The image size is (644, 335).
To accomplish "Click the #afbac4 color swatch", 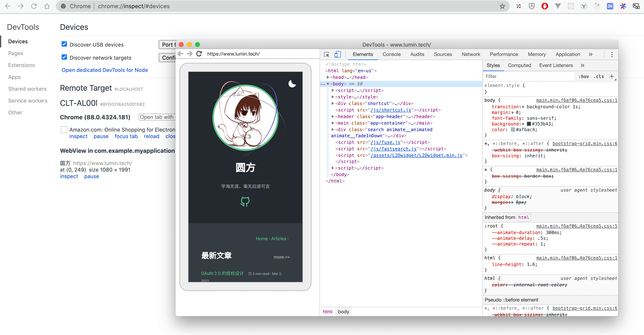I will coord(513,130).
